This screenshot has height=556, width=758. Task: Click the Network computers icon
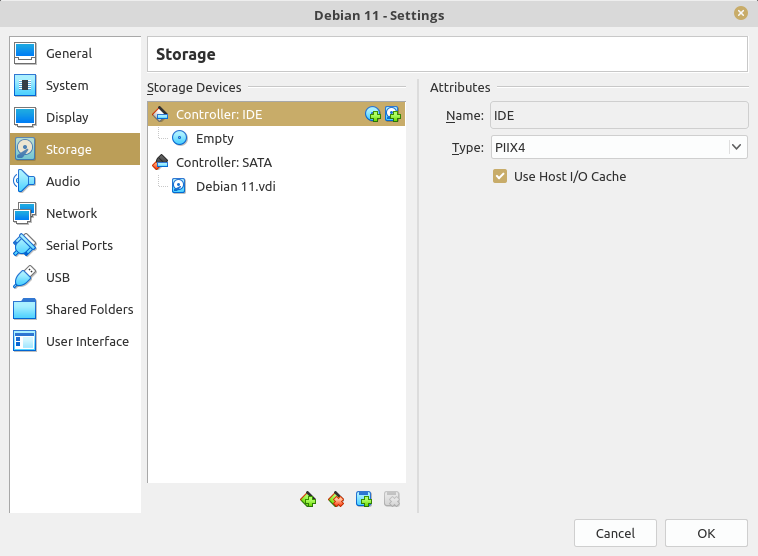[x=25, y=213]
